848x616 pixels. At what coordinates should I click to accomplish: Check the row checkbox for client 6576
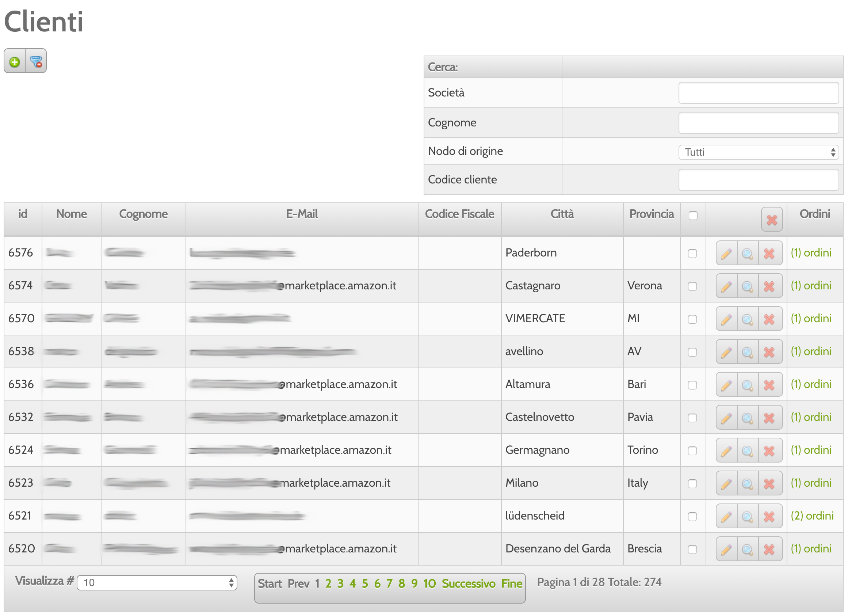(693, 253)
